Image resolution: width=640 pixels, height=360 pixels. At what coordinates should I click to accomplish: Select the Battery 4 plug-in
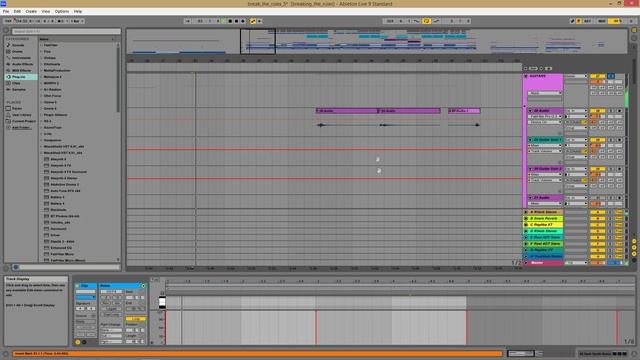57,203
